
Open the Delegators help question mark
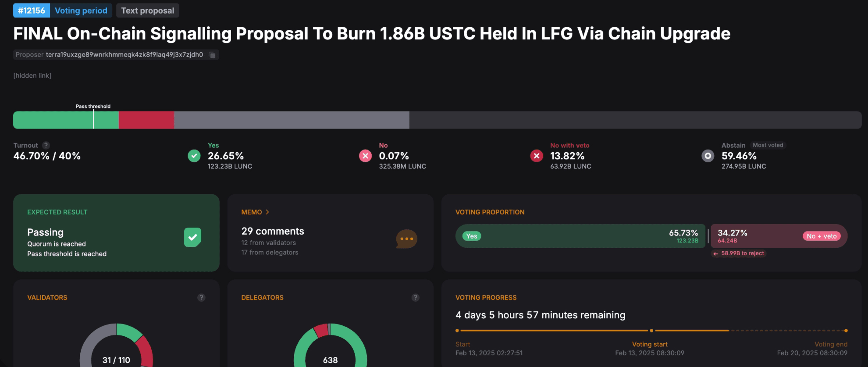click(416, 297)
